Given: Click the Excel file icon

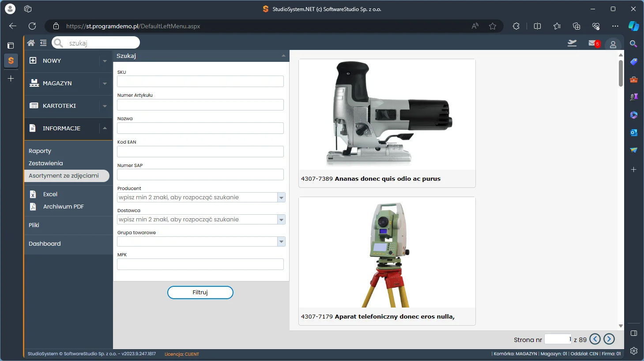Looking at the screenshot, I should (x=33, y=194).
